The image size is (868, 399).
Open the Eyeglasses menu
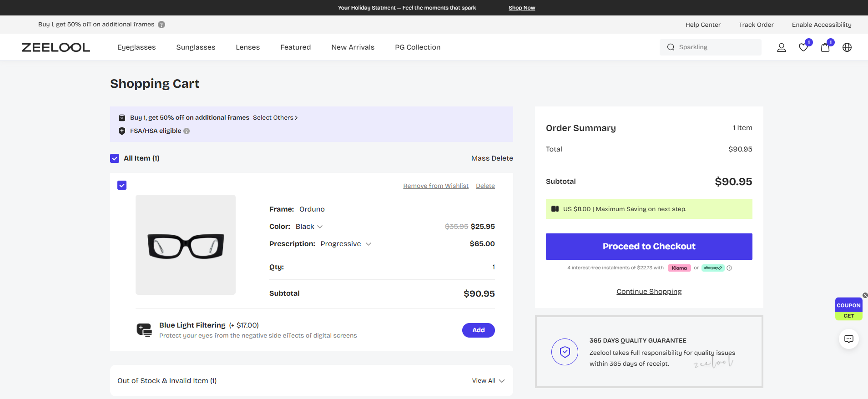click(136, 47)
